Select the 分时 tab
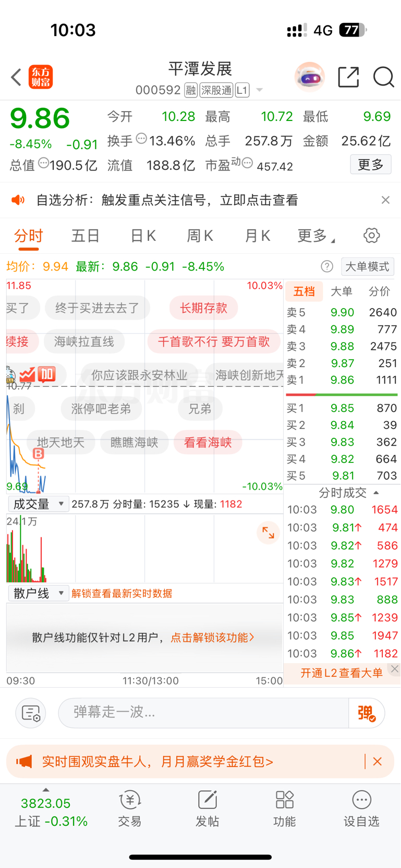Viewport: 401px width, 868px height. coord(28,236)
